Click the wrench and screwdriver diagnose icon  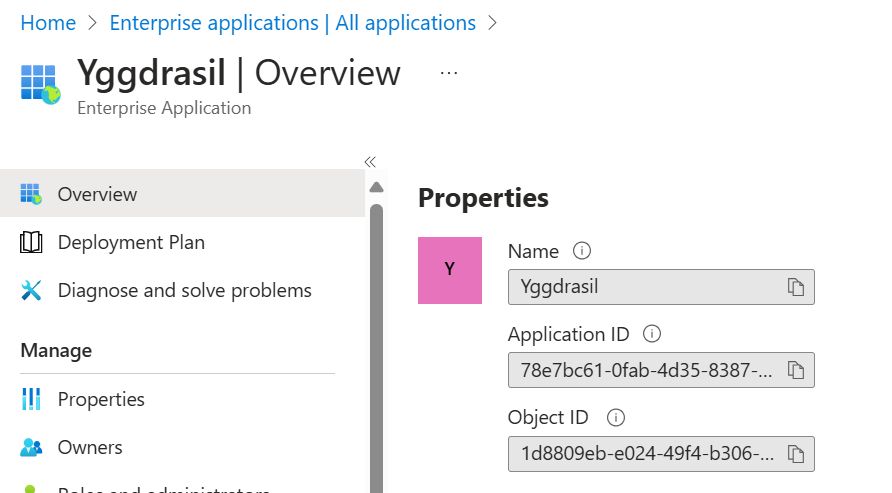(x=31, y=290)
